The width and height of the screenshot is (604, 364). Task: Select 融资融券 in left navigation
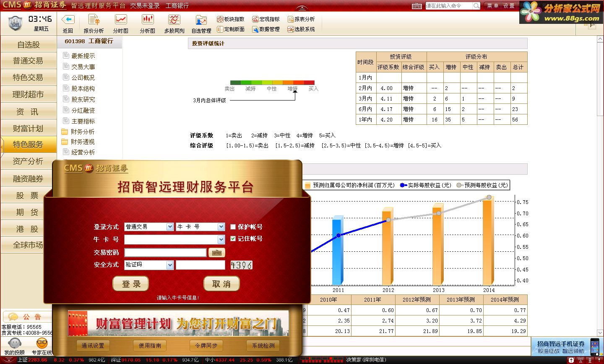[x=28, y=179]
